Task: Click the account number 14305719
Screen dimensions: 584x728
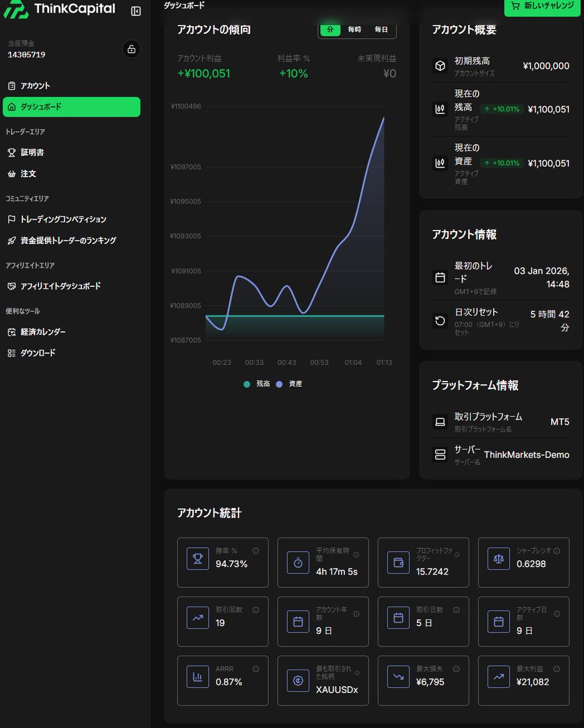Action: click(x=26, y=55)
